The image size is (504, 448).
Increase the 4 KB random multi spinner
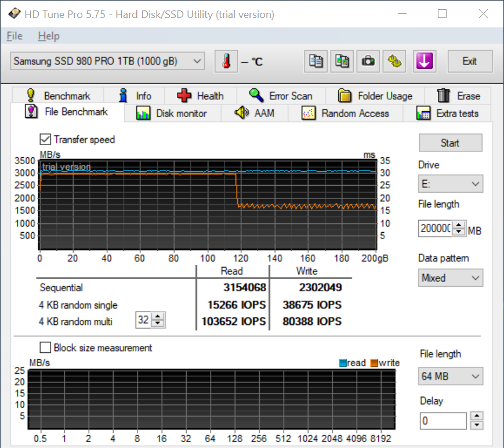coord(158,317)
